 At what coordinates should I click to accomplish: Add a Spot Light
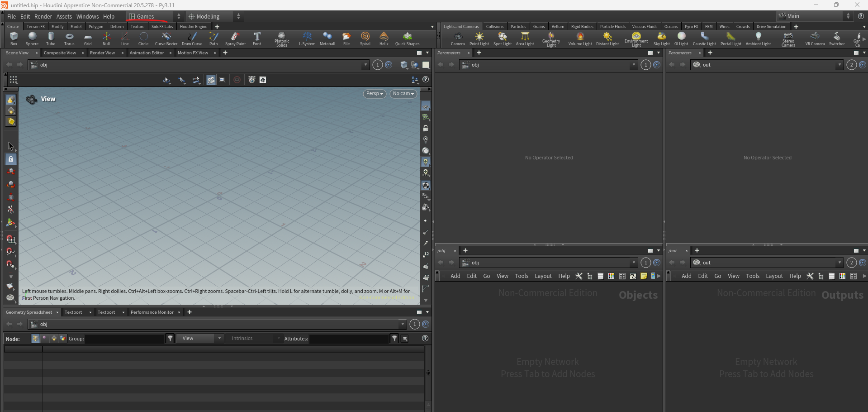pos(503,39)
